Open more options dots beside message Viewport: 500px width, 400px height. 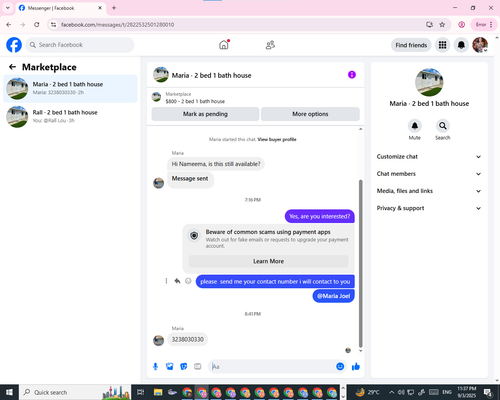click(x=166, y=281)
